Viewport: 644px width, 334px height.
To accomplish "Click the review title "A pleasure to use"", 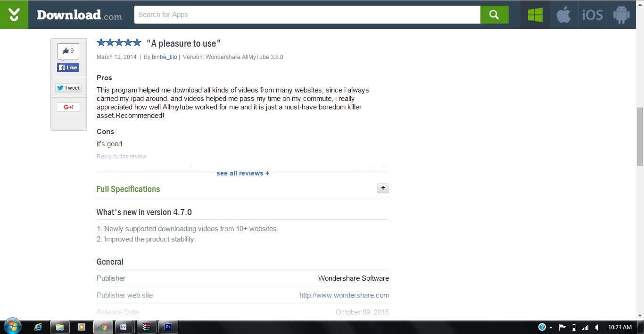I will click(184, 43).
